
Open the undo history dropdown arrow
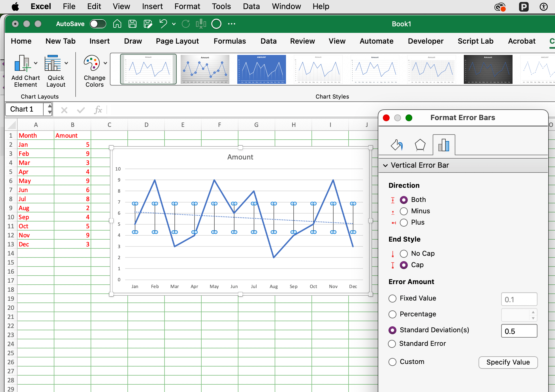[174, 24]
